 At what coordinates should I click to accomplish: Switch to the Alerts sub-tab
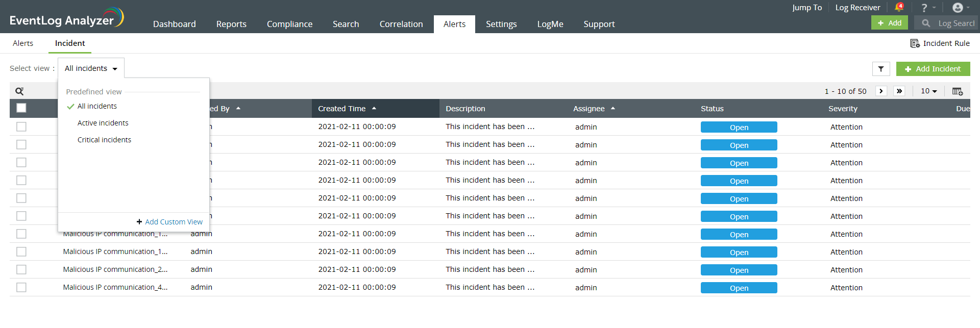(23, 43)
